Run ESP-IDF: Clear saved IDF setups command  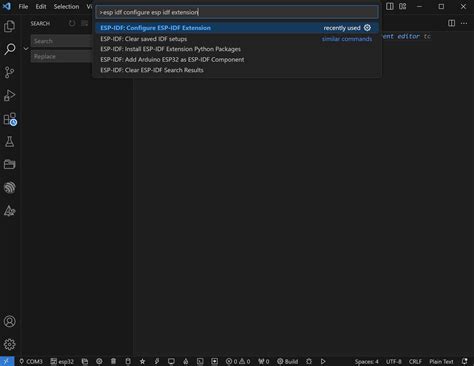237,39
